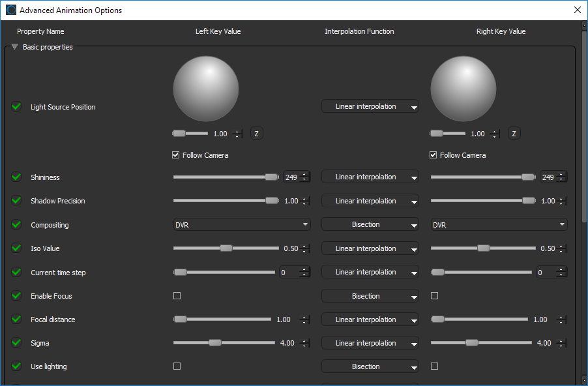Viewport: 588px width, 386px height.
Task: Click the green checkmark for Current time step
Action: click(16, 273)
